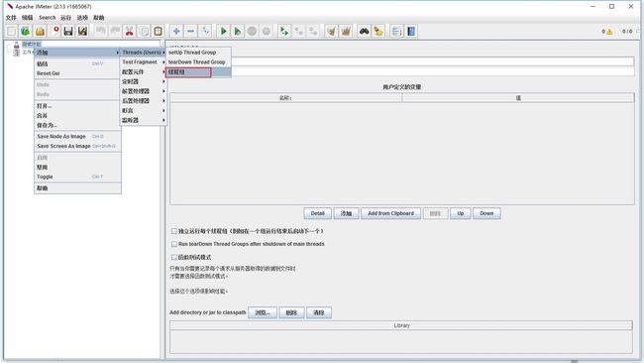The image size is (644, 363).
Task: Toggle the 函数测试模式 checkbox
Action: click(174, 257)
